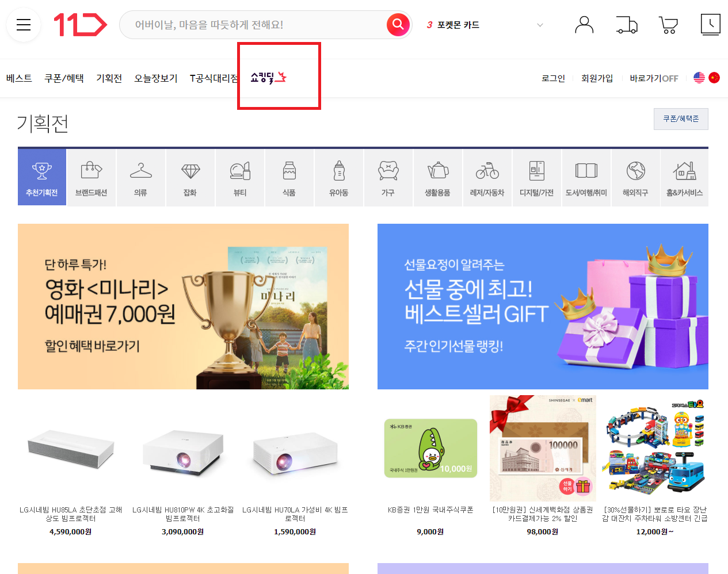Select the 가구 armchair category
The image size is (728, 574).
(x=388, y=178)
